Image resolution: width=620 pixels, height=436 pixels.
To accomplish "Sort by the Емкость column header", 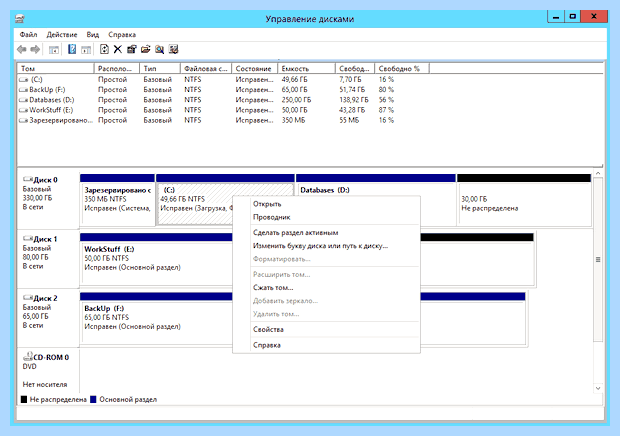I will coord(306,68).
